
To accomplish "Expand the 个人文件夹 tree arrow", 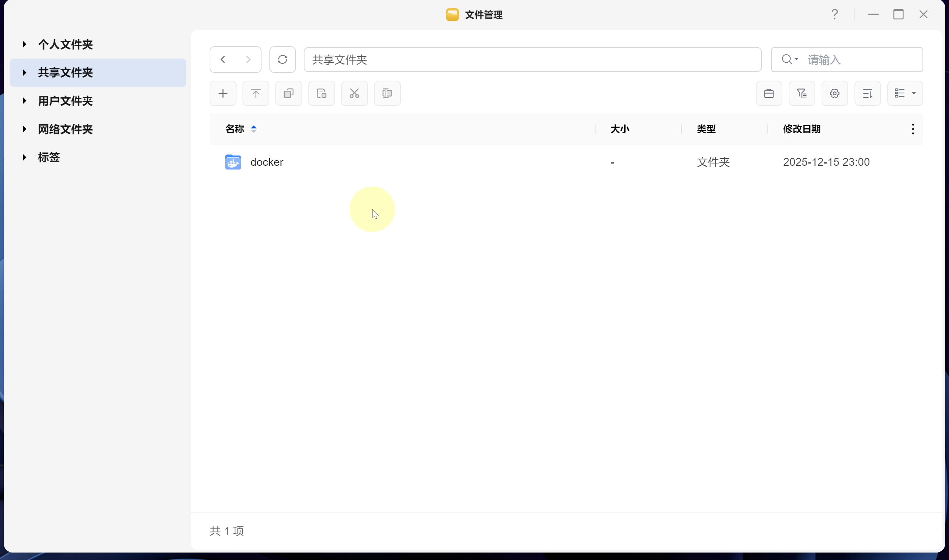I will tap(25, 44).
